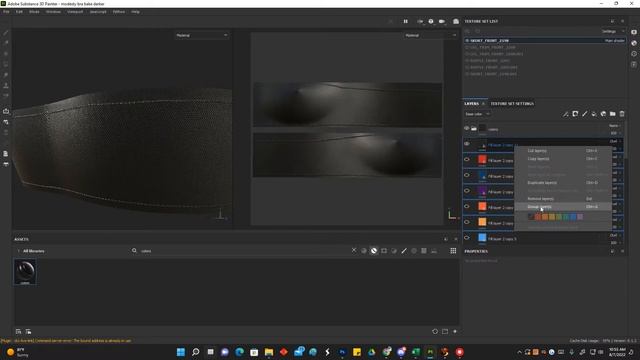Click the Windows Start button
Viewport: 640px width, 360px height.
pos(180,352)
